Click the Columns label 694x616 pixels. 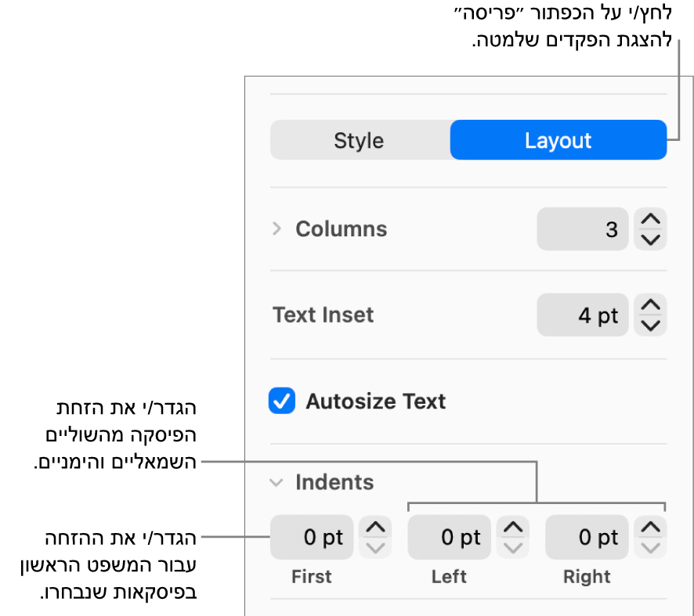click(341, 229)
